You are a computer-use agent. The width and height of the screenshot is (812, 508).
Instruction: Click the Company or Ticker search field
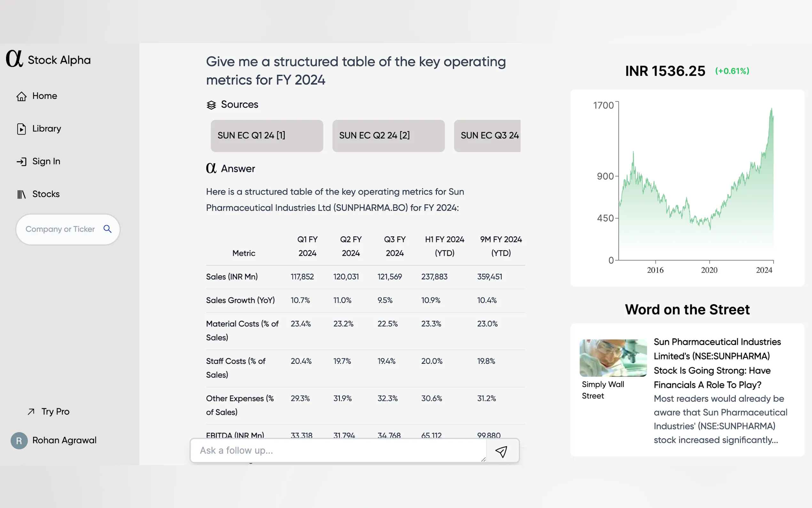coord(60,229)
